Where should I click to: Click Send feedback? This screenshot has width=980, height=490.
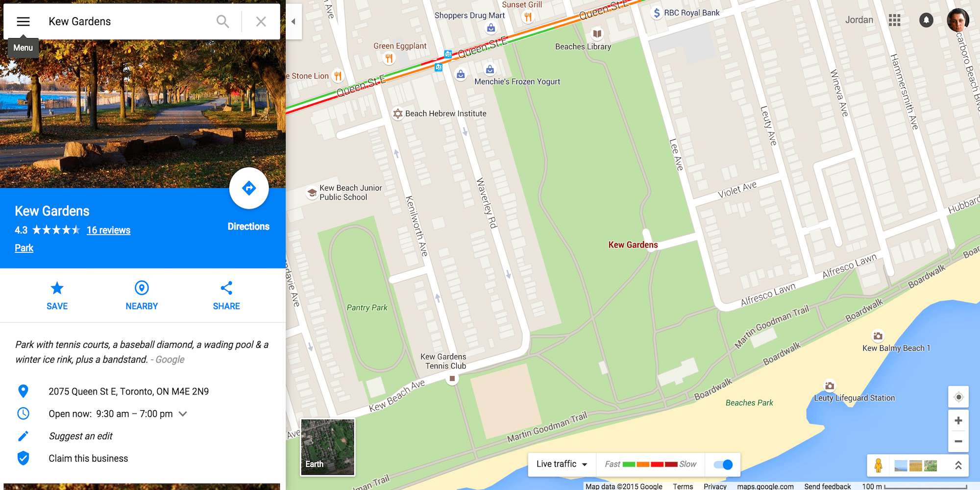tap(827, 486)
